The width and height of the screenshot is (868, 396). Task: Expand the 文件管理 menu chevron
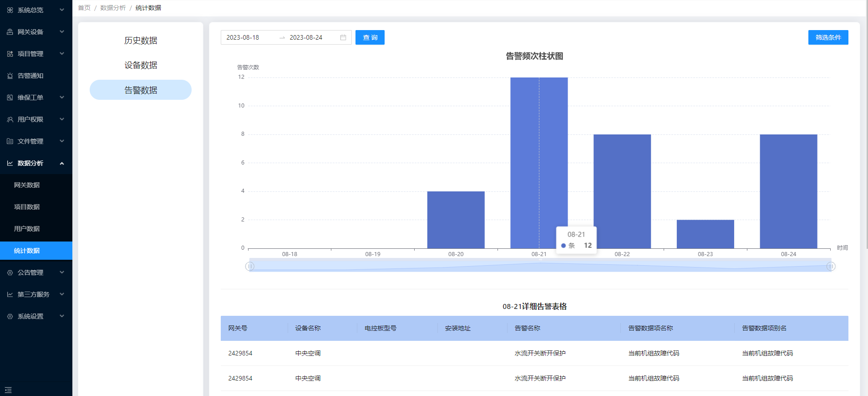(x=62, y=141)
